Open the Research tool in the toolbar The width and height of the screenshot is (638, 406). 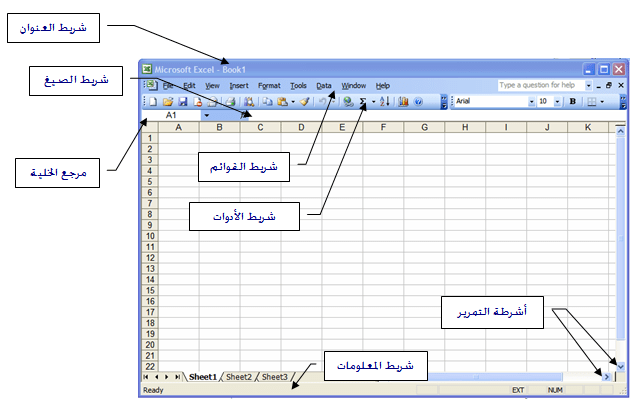[249, 102]
